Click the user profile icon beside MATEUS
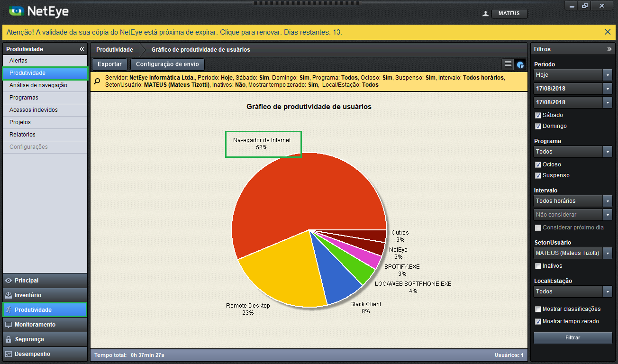Screen dimensions: 618x364 pyautogui.click(x=485, y=14)
